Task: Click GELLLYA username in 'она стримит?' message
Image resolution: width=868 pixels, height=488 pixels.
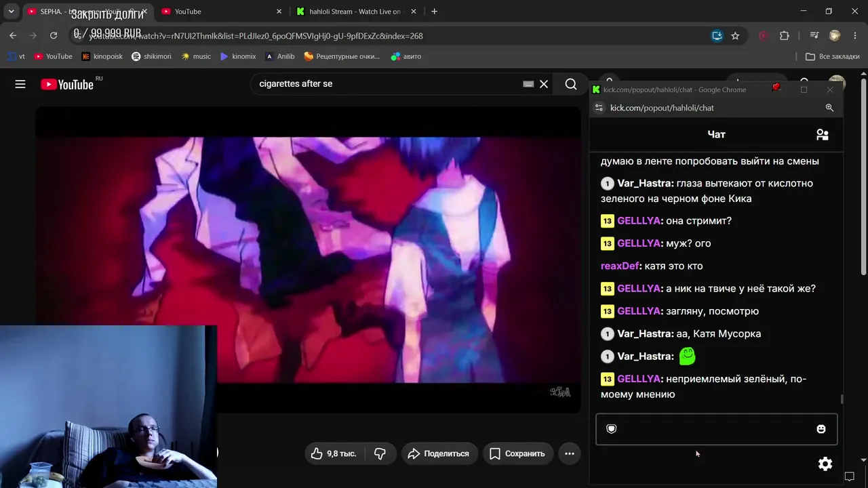Action: (639, 220)
